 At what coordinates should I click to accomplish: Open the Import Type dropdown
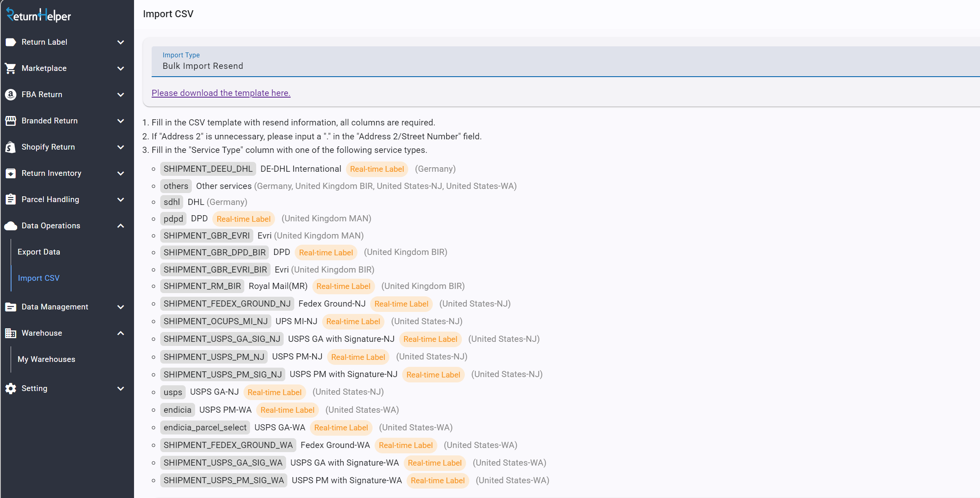566,62
